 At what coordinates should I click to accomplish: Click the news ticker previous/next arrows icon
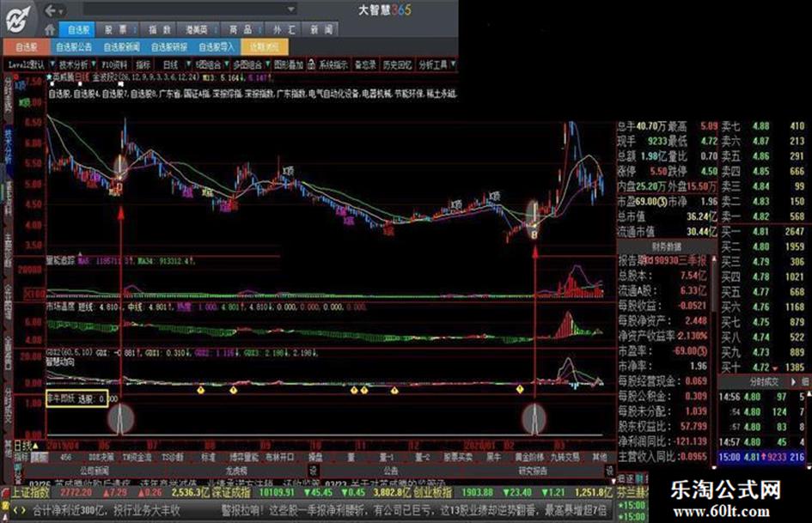coord(19,510)
